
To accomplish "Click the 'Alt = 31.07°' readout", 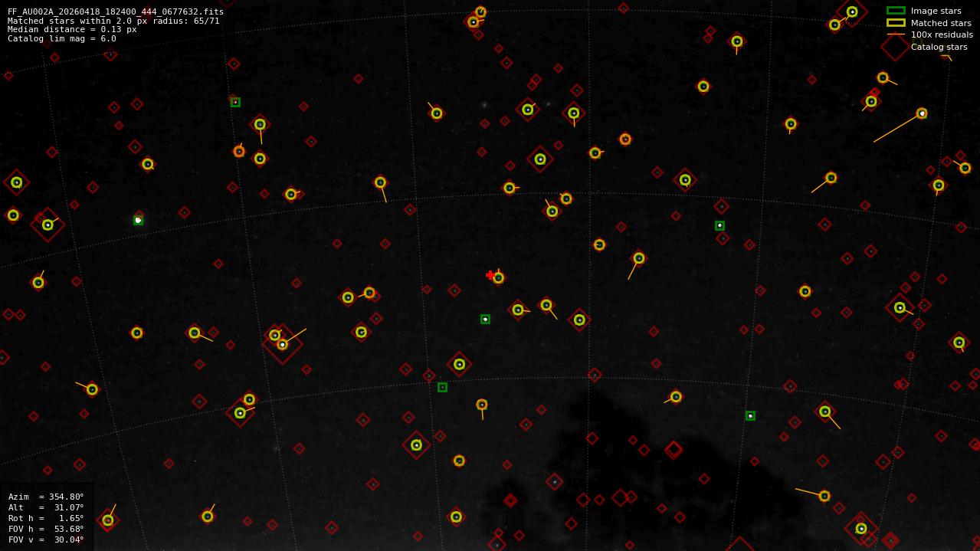I will pyautogui.click(x=46, y=507).
